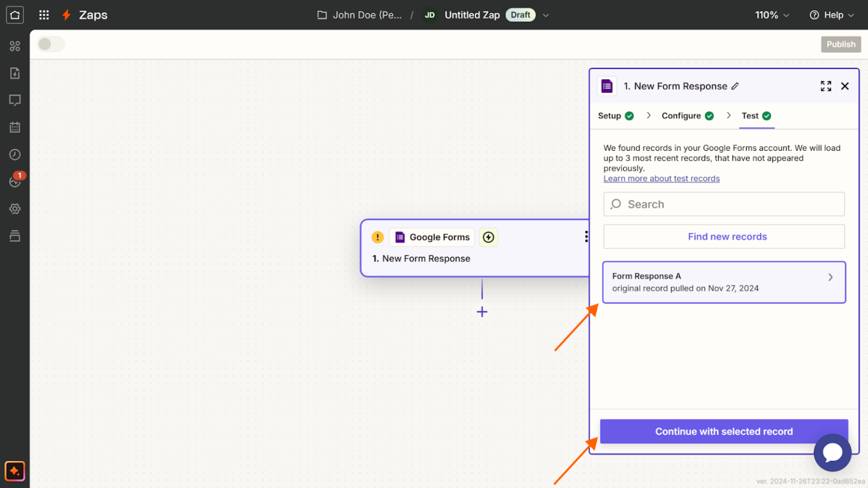Open the Zapier home icon in sidebar
The height and width of the screenshot is (488, 868).
15,15
